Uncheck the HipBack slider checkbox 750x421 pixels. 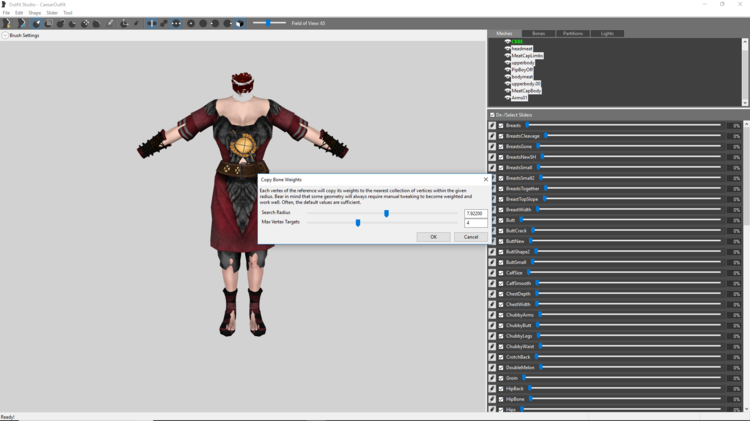(501, 388)
